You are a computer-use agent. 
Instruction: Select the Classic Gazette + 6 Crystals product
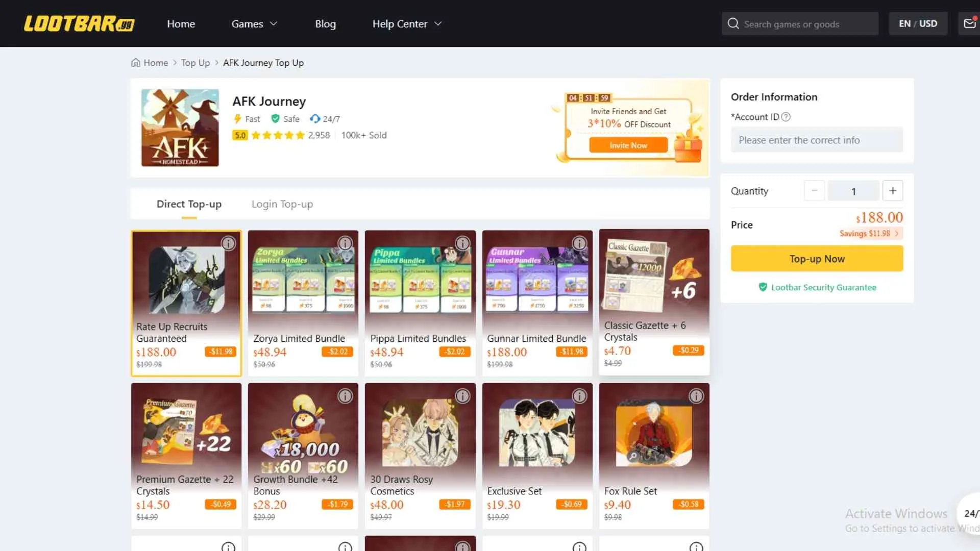[x=654, y=302]
